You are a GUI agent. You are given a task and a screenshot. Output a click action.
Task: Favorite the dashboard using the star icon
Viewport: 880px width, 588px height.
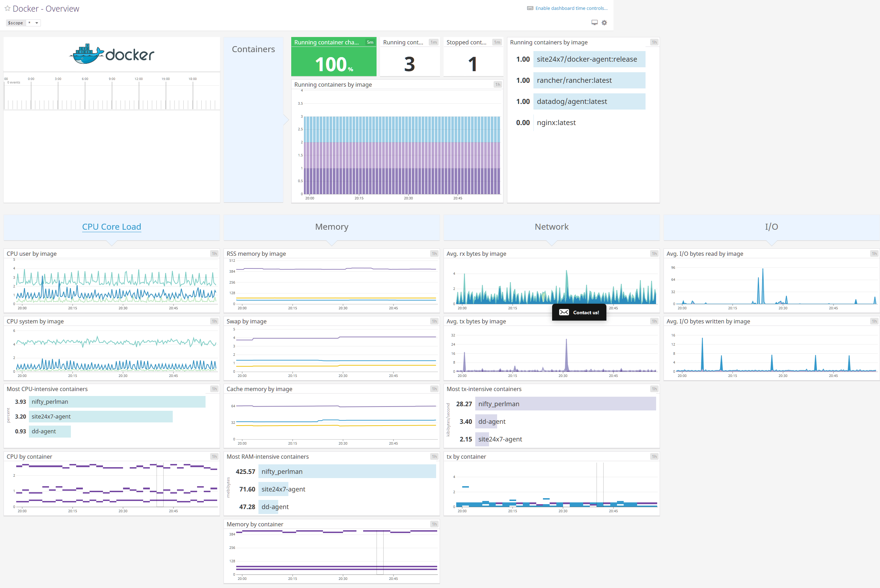[x=7, y=8]
